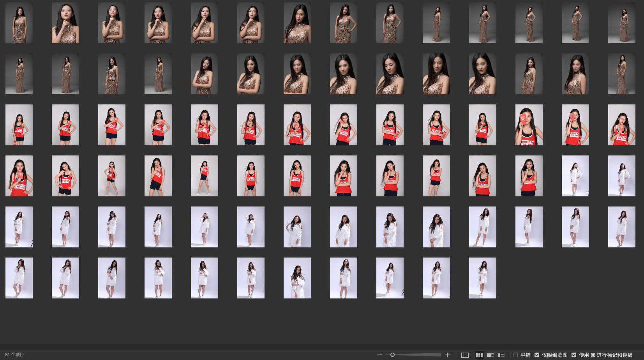Select the last thumbnail in the bottom row
The image size is (644, 360).
pos(482,278)
